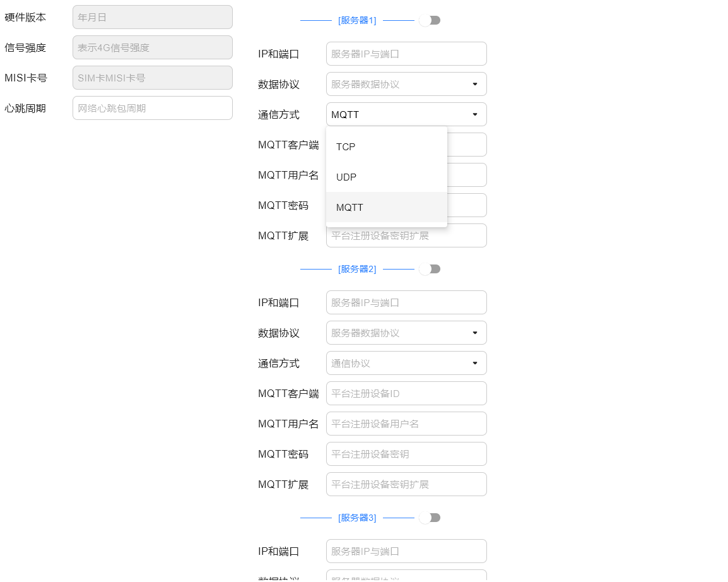The height and width of the screenshot is (582, 728).
Task: Click Server 1 IP和端口 input field
Action: pyautogui.click(x=406, y=54)
